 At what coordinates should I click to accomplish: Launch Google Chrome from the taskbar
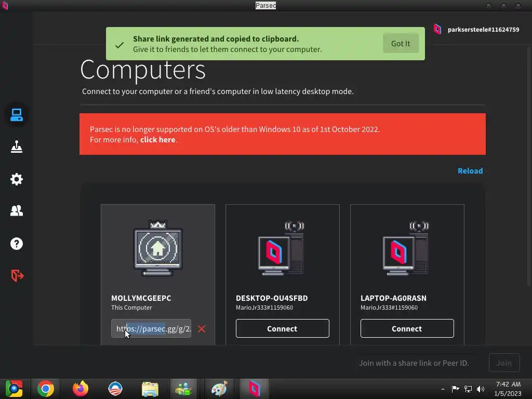46,389
